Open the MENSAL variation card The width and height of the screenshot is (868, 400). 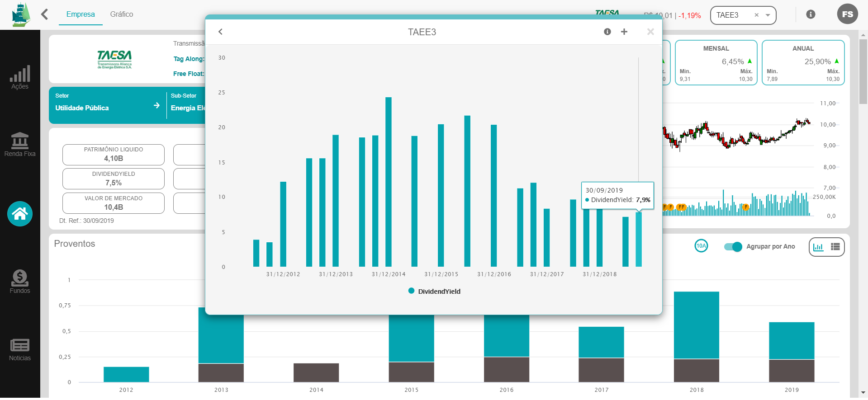(x=716, y=62)
